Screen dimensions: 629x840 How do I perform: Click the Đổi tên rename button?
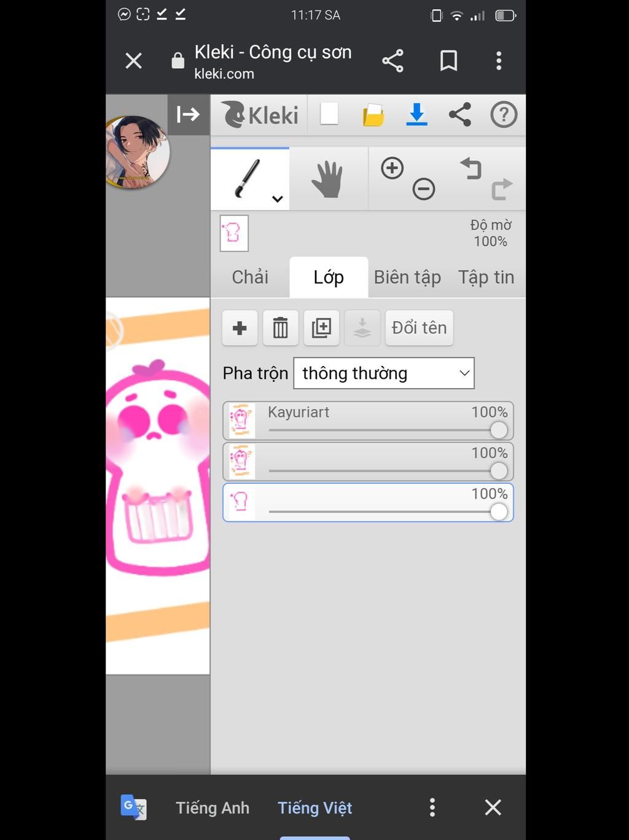click(419, 328)
